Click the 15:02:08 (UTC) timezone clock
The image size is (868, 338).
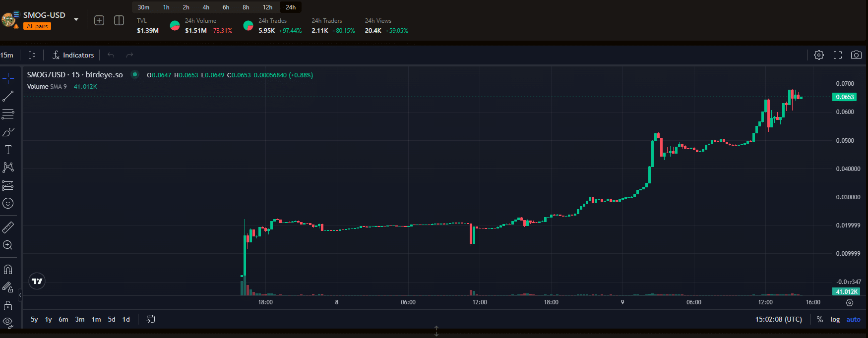[x=778, y=320]
